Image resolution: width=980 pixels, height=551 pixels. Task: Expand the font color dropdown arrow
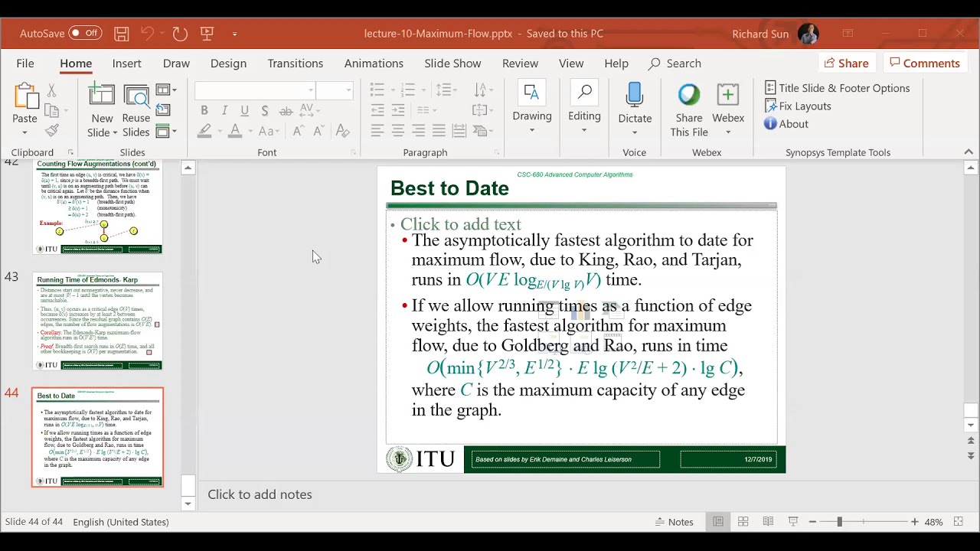point(250,132)
